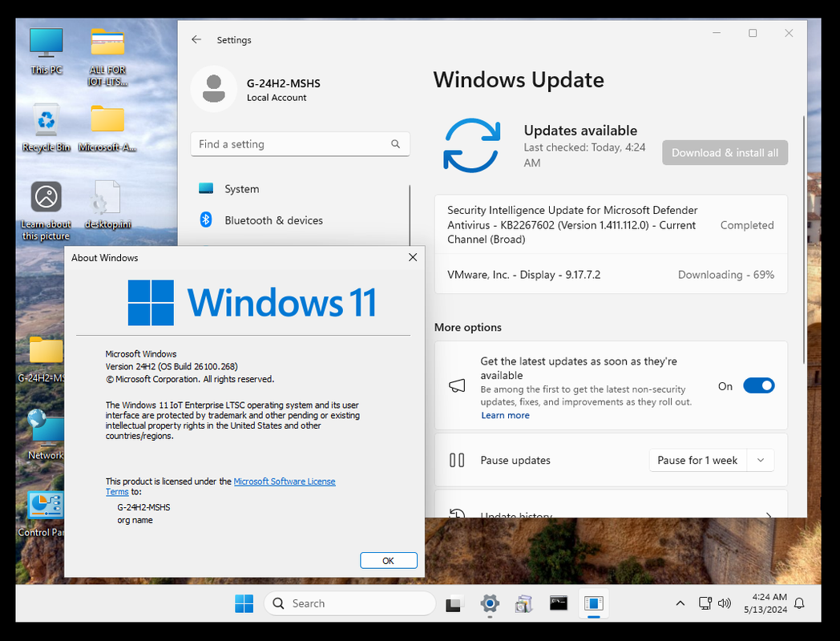Click the Updates available heading
Viewport: 840px width, 641px height.
point(581,130)
